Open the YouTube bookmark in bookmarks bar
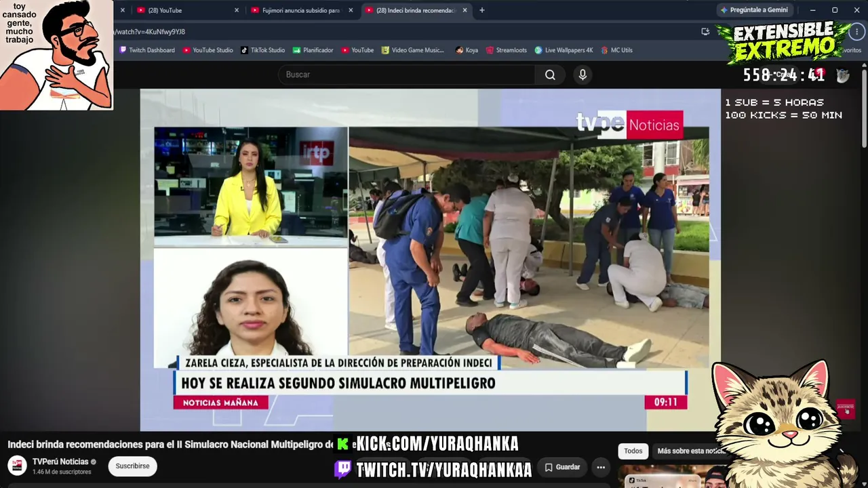 [357, 50]
